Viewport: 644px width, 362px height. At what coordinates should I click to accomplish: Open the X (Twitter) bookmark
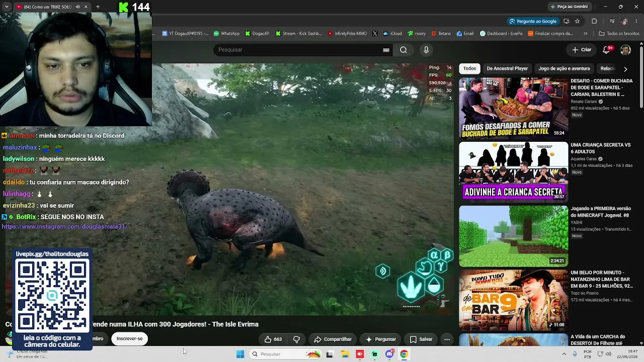point(375,34)
